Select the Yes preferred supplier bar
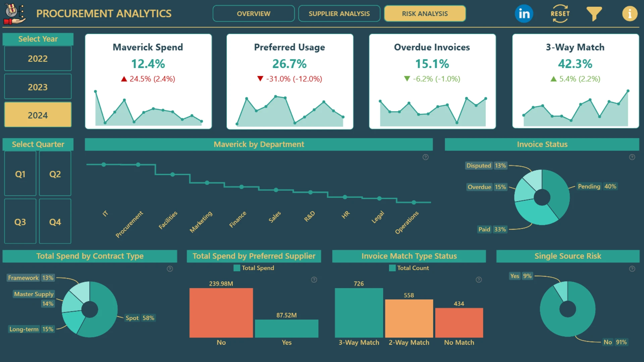The width and height of the screenshot is (644, 362). click(286, 328)
